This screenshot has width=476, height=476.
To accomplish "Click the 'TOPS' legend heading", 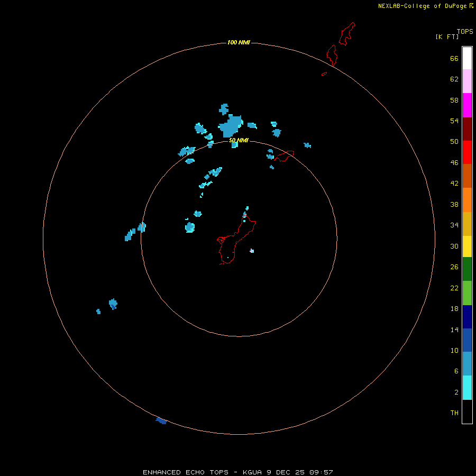I will [465, 31].
